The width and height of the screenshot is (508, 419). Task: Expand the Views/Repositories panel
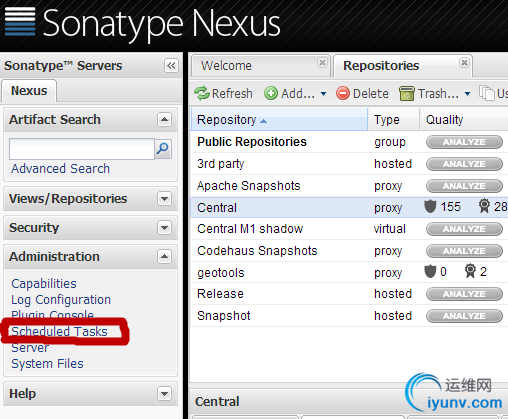[164, 199]
